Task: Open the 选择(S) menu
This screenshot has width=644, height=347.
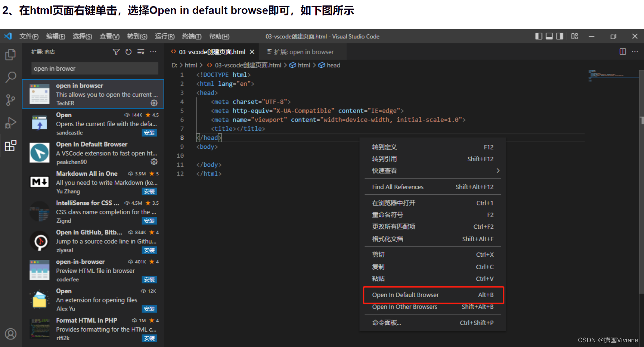Action: [x=82, y=36]
